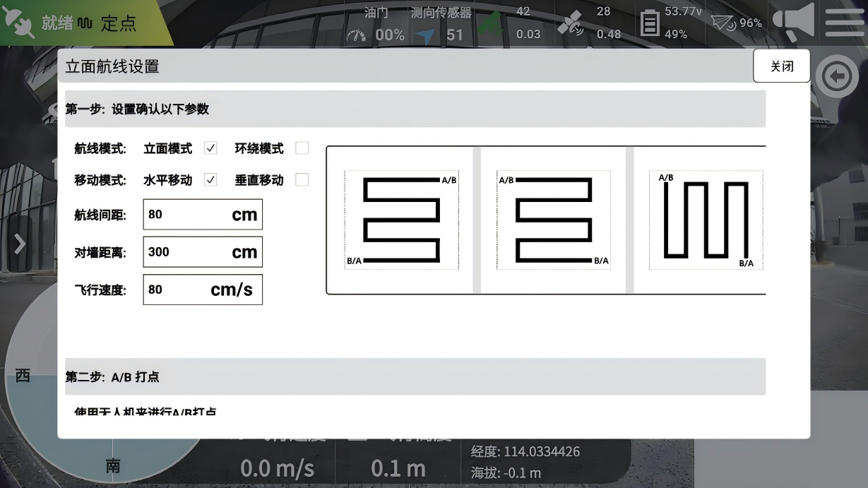Enable 环绕模式 (surround mode)
This screenshot has width=868, height=488.
point(302,148)
